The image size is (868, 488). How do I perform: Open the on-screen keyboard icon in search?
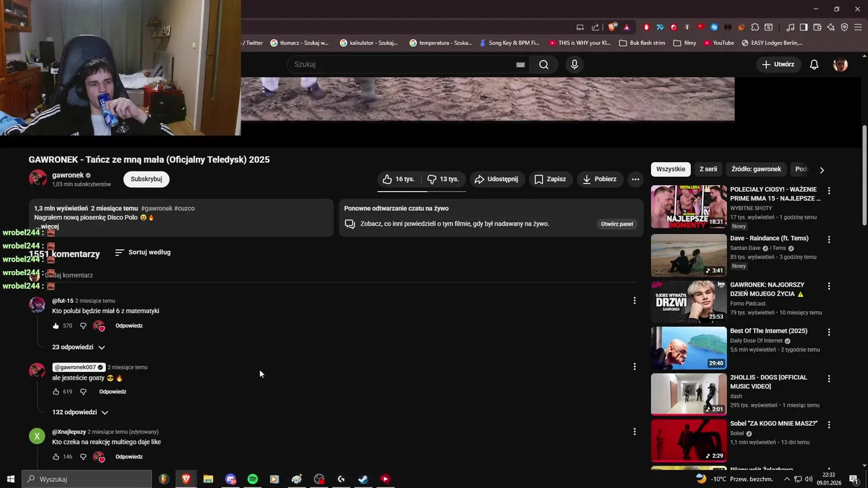[x=520, y=64]
